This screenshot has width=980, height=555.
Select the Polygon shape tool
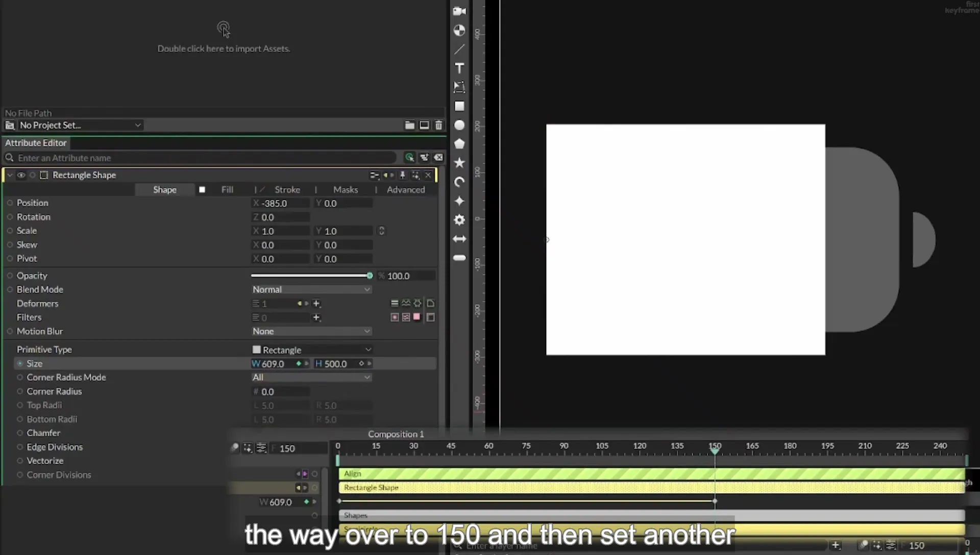pos(459,144)
